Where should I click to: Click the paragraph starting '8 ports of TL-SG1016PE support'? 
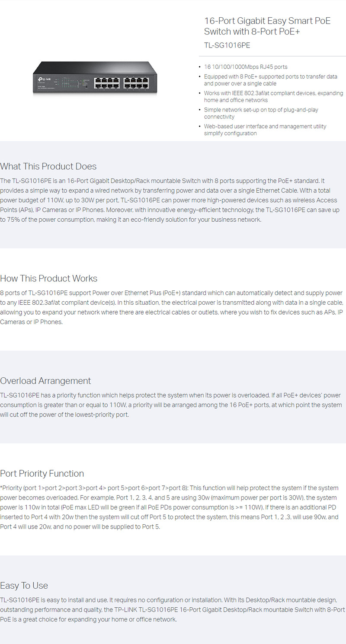click(x=171, y=307)
